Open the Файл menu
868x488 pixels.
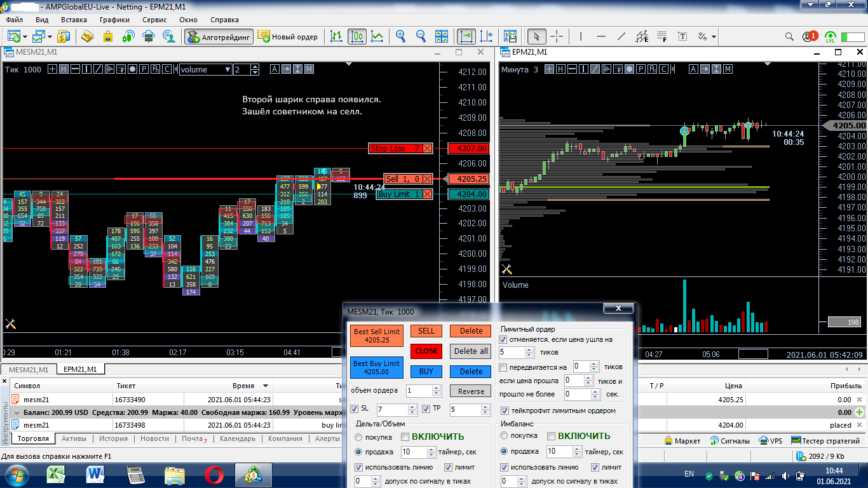[x=14, y=20]
